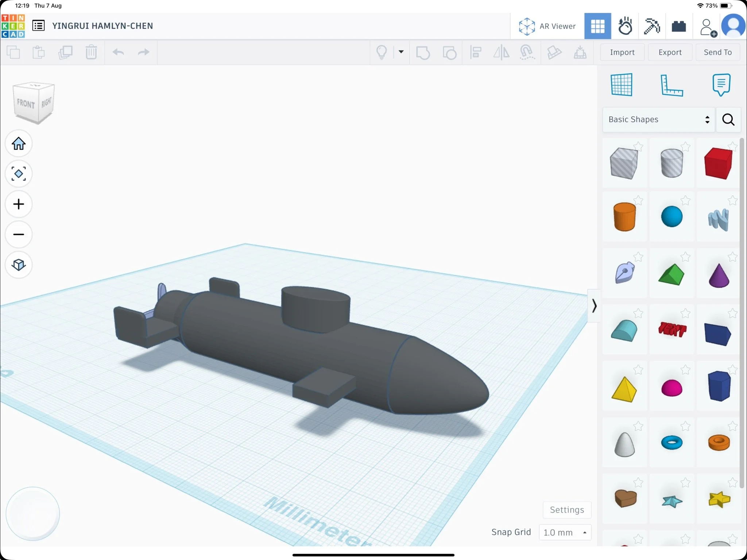The image size is (747, 560).
Task: Open the Sim Lab apple icon
Action: pos(625,26)
